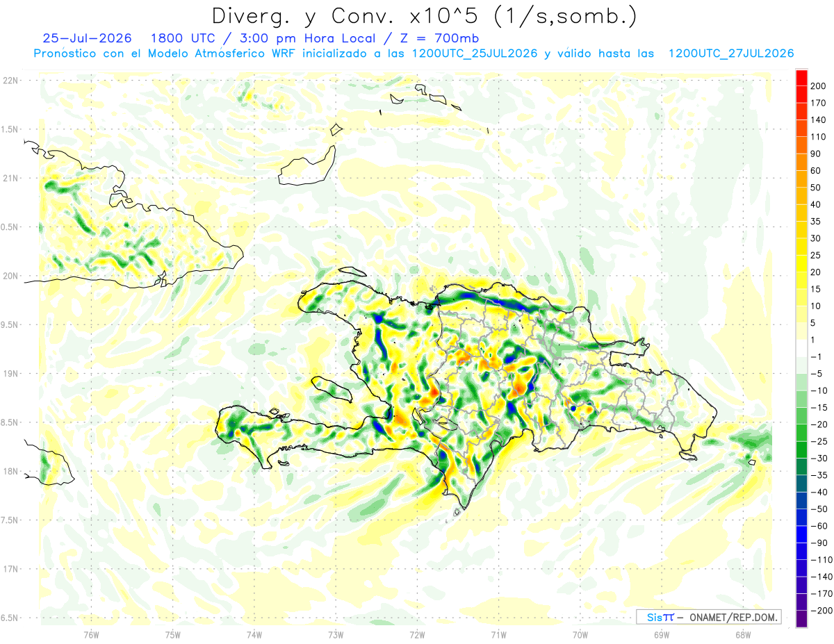Select the colorbar label "-40"
Image resolution: width=834 pixels, height=644 pixels.
819,493
